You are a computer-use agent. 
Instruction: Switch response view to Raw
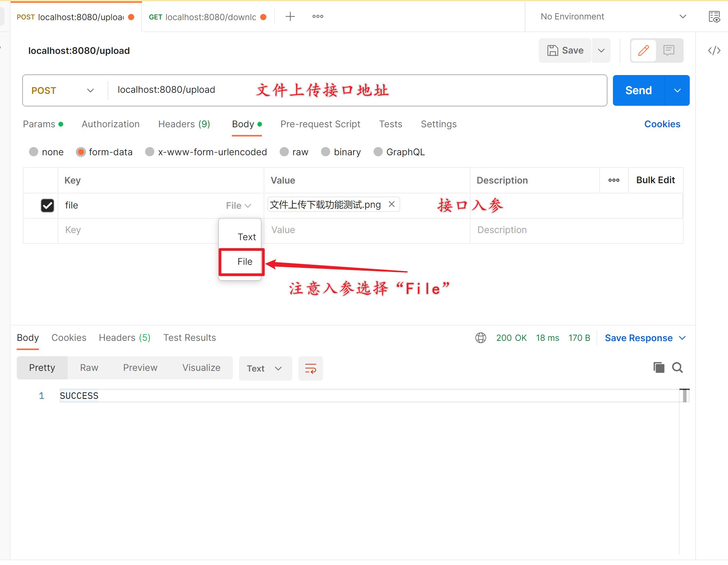pos(89,367)
